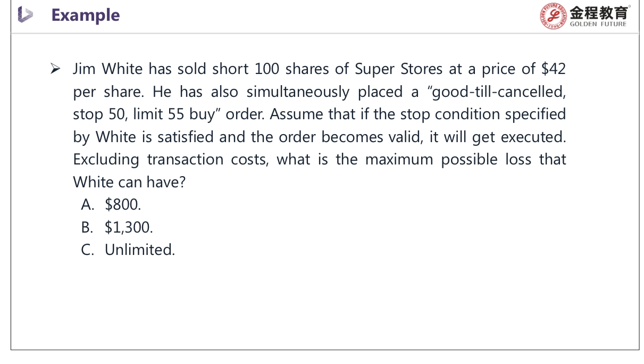
Task: Select answer option B. $1,300
Action: [x=117, y=227]
